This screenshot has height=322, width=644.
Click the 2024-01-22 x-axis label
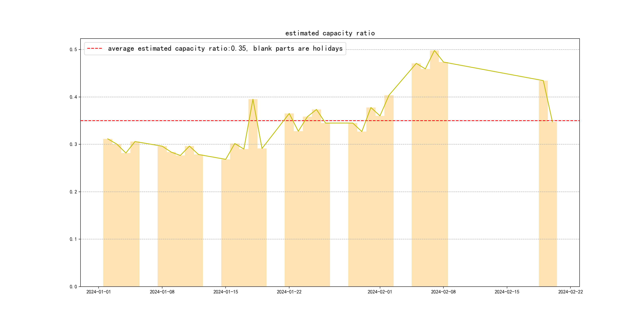point(289,292)
